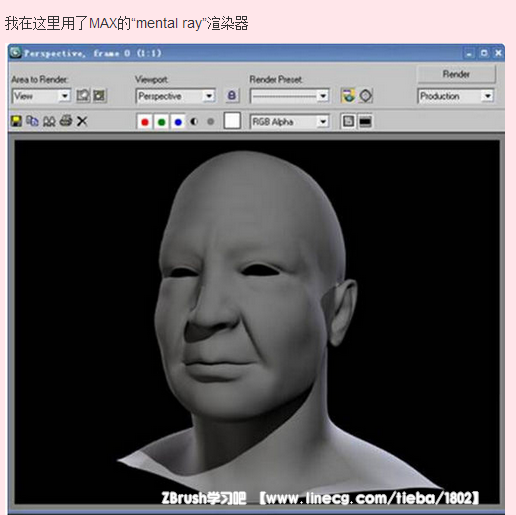The width and height of the screenshot is (516, 515).
Task: Click the Toggle UI black bar icon
Action: 365,122
